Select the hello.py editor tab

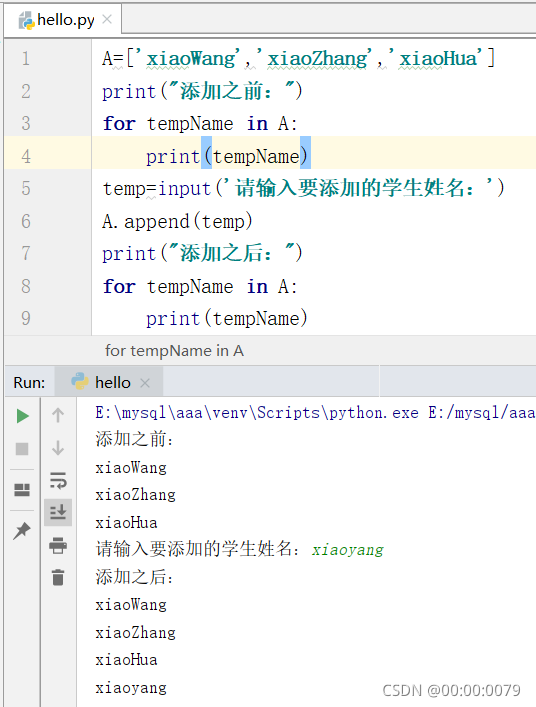(63, 20)
